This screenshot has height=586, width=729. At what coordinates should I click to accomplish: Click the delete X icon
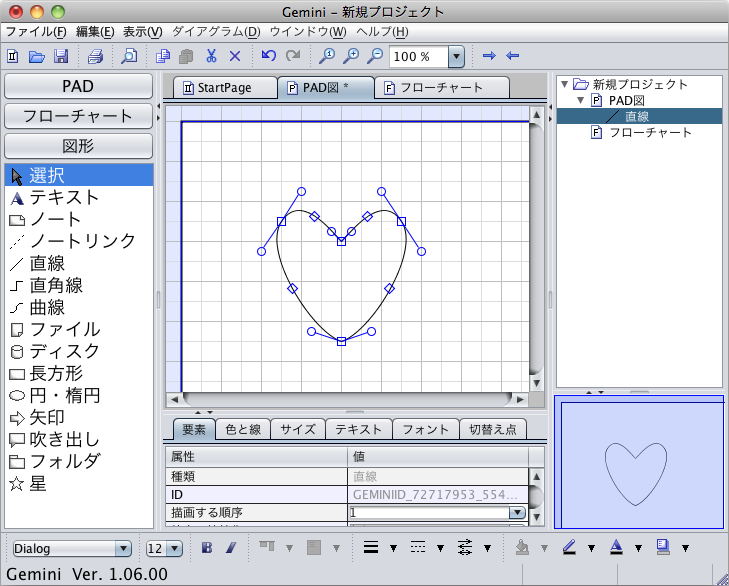coord(235,57)
